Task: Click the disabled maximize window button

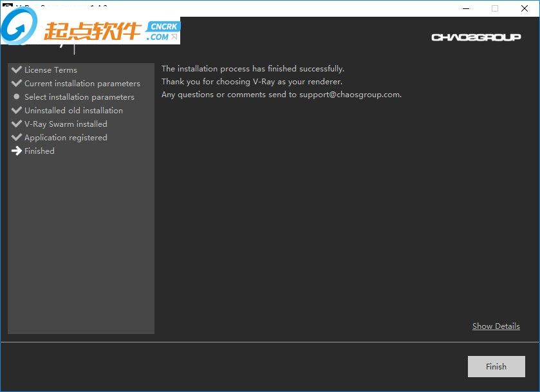Action: tap(495, 8)
